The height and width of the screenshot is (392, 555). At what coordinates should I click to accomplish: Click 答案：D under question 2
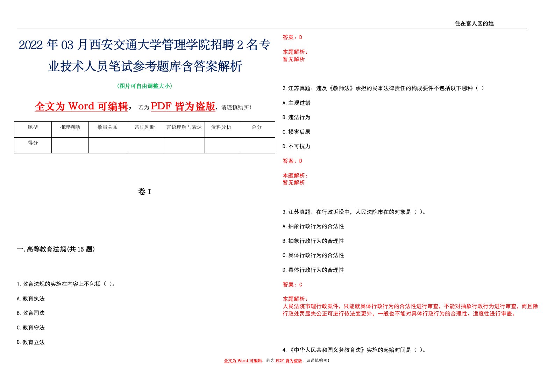coord(292,161)
